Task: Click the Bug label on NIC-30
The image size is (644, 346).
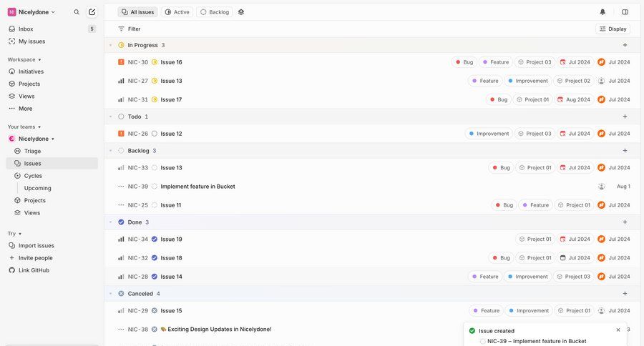Action: (464, 62)
